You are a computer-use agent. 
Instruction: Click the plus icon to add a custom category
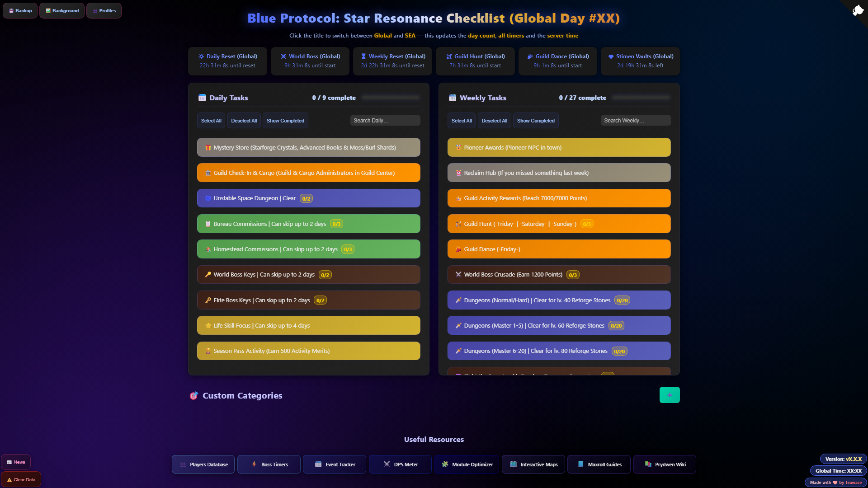670,395
